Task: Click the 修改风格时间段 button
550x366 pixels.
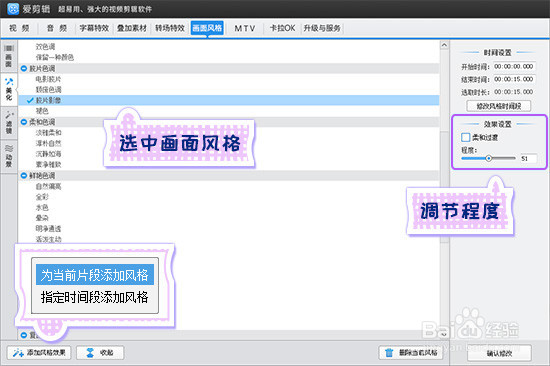Action: 498,106
